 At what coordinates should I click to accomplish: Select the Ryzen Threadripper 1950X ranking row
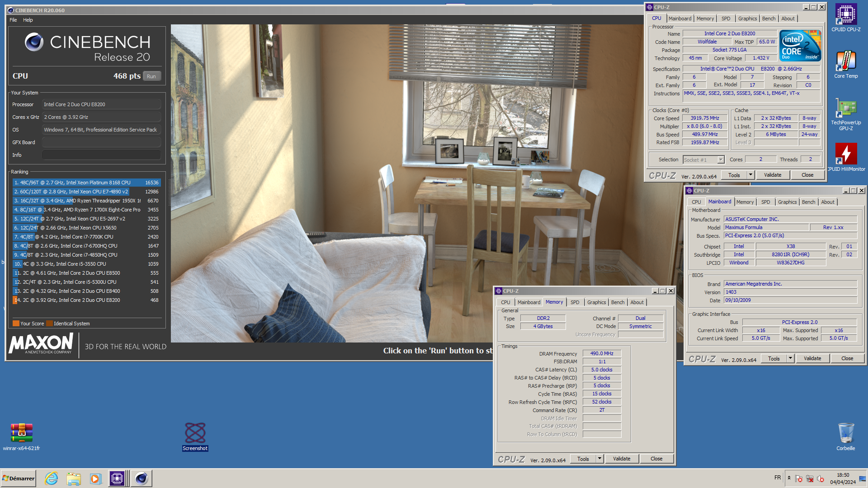[x=86, y=201]
